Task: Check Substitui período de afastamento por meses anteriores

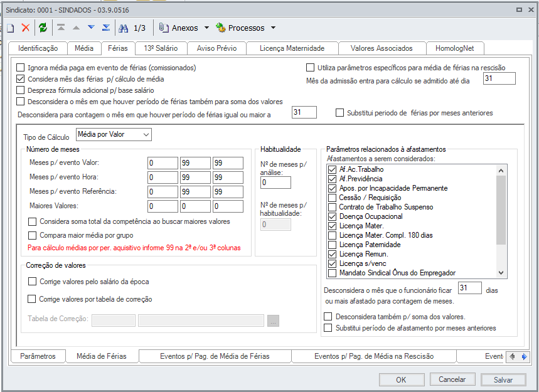Action: (x=328, y=328)
